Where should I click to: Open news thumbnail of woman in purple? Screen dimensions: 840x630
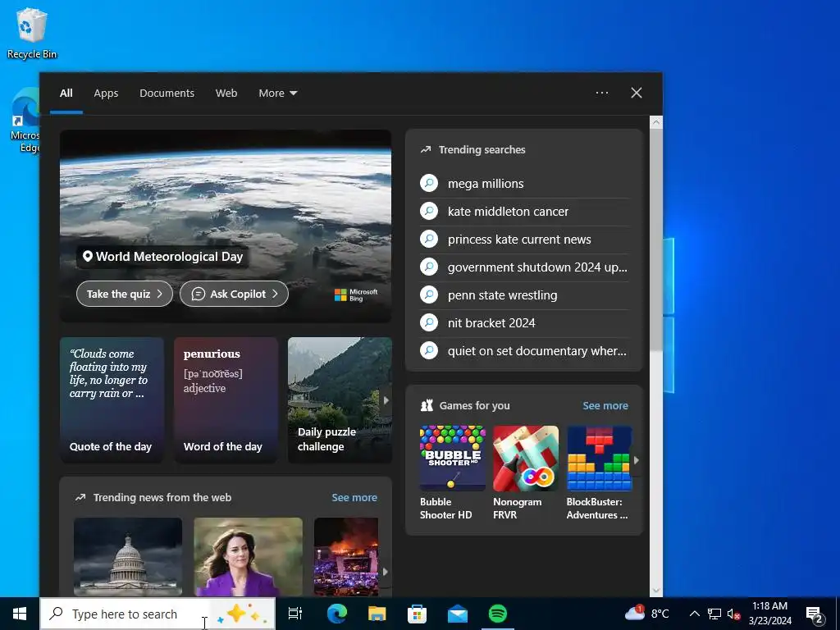pyautogui.click(x=248, y=557)
